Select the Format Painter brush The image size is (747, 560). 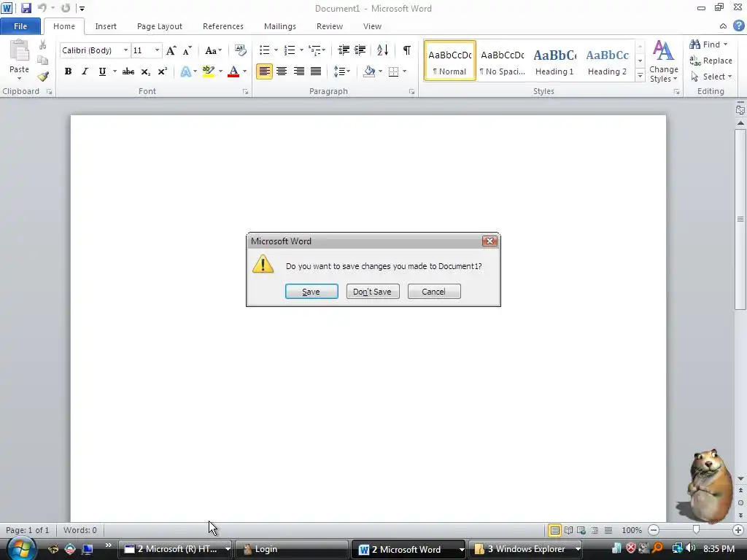point(43,76)
